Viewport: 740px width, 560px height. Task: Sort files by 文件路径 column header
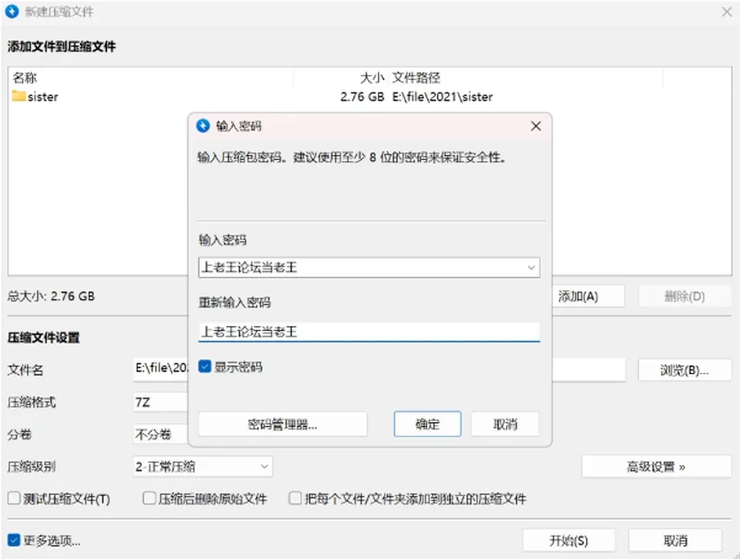(x=525, y=77)
